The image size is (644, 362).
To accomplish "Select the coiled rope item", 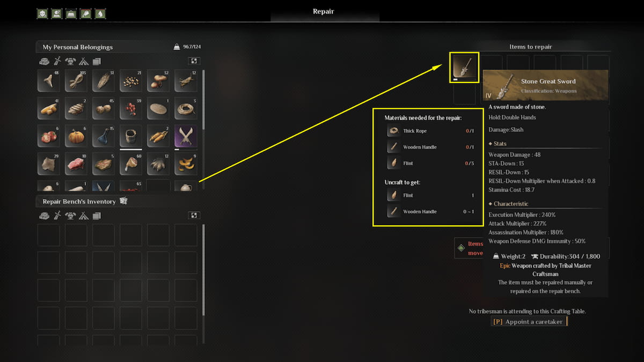I will point(185,108).
